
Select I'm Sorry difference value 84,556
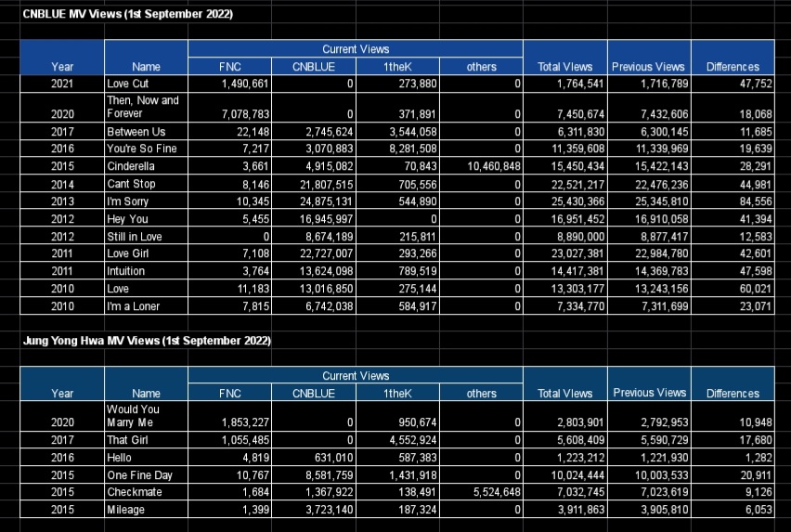(x=733, y=201)
